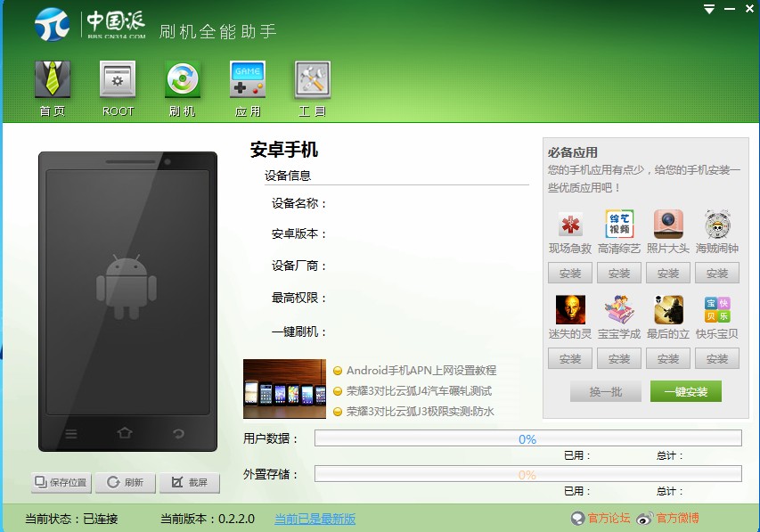Click the 安卓版本： label
The width and height of the screenshot is (760, 532).
coord(299,234)
